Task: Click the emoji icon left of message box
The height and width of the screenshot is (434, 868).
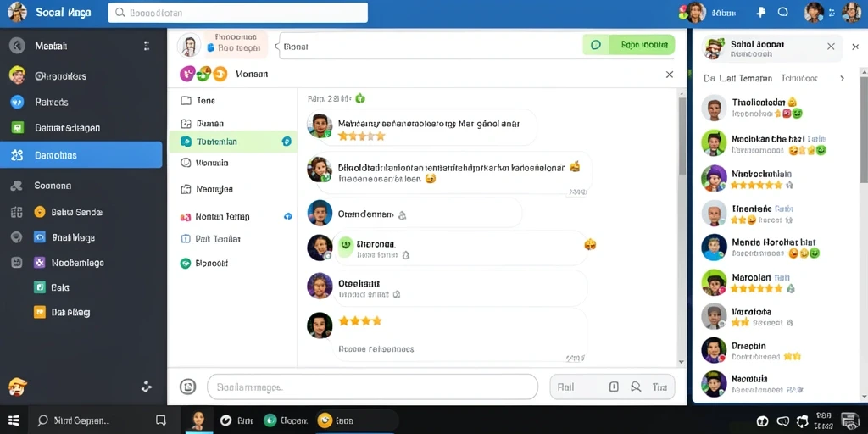Action: [188, 387]
